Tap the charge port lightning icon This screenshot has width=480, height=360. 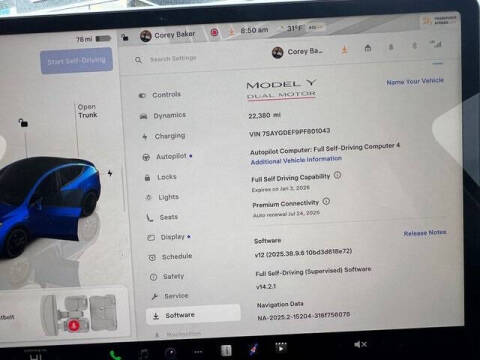pyautogui.click(x=110, y=173)
